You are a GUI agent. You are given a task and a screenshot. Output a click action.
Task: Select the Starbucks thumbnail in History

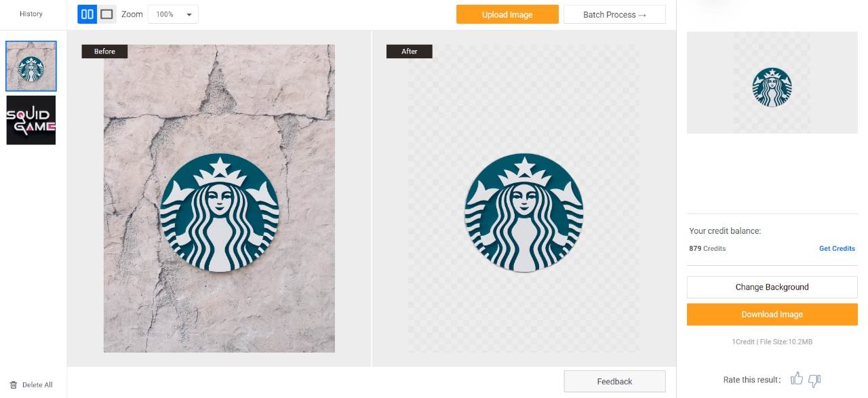(x=31, y=66)
